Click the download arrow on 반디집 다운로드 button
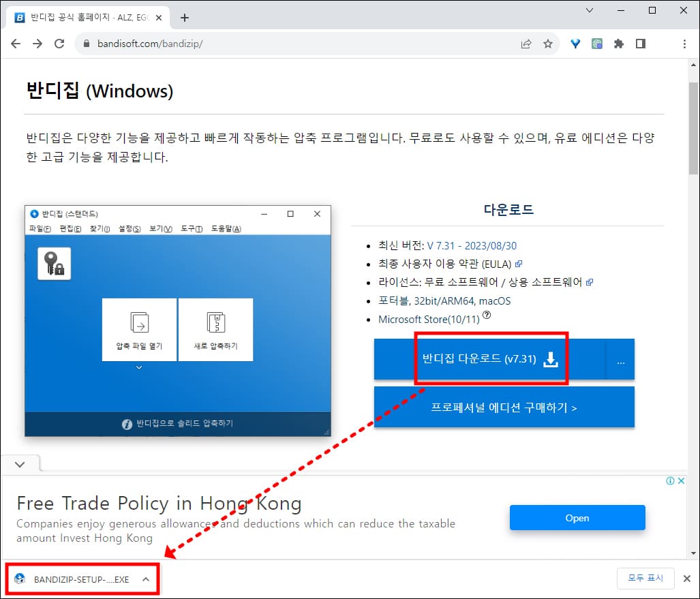700x599 pixels. point(549,359)
